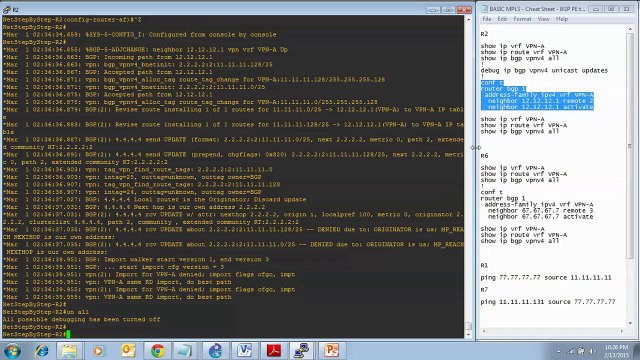Open the Notepad taskbar window icon

pos(184,351)
